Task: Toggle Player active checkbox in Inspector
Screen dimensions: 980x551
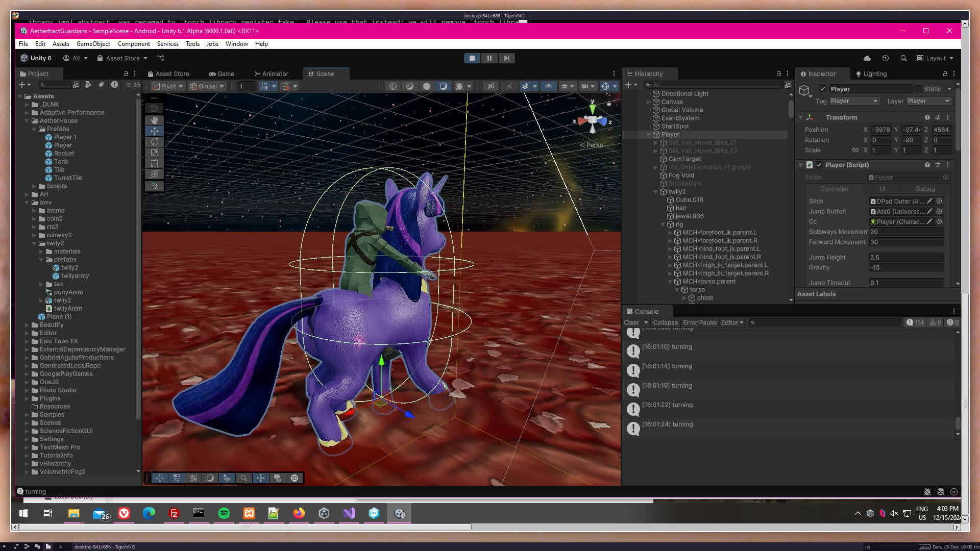Action: 823,89
